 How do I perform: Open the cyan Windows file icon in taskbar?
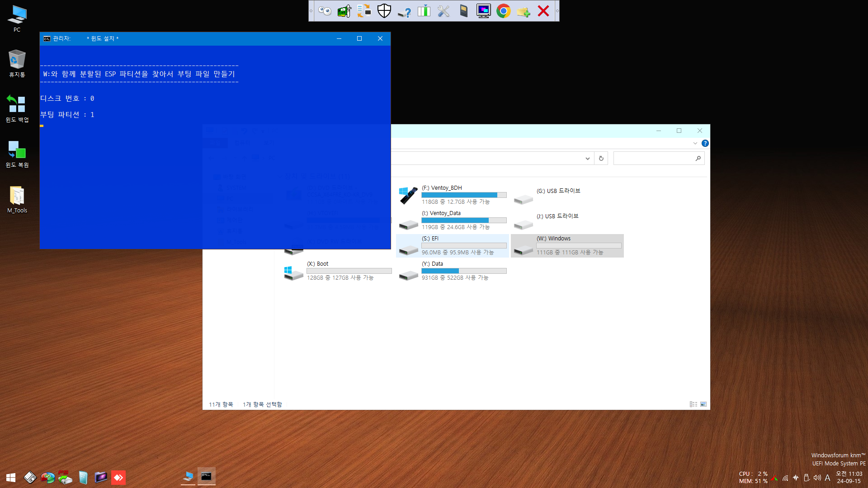click(83, 478)
